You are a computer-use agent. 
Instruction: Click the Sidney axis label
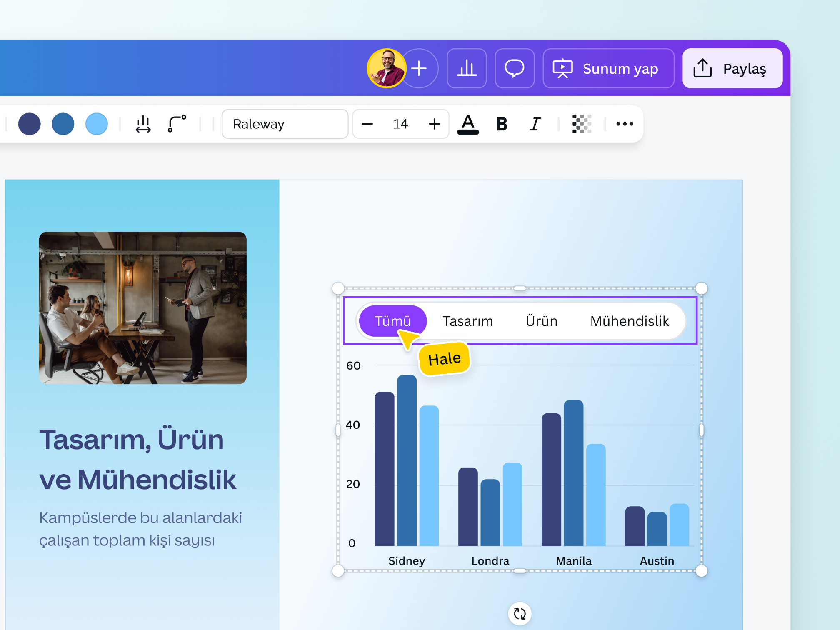click(407, 561)
